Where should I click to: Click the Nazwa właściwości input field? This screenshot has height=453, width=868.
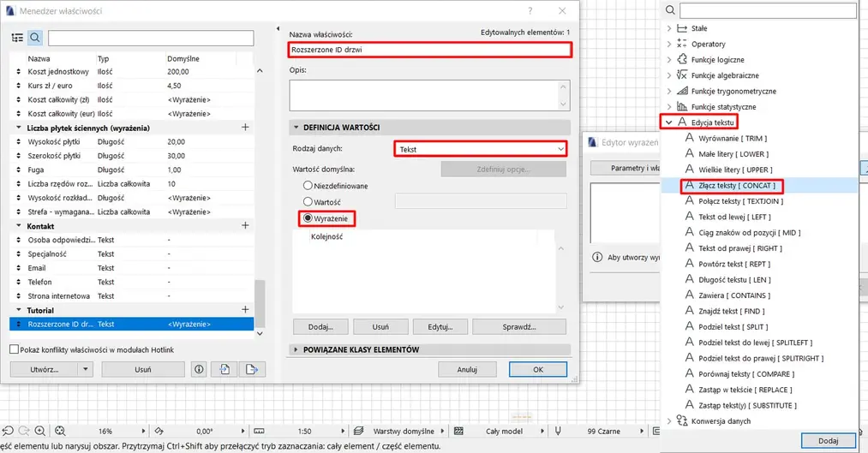pos(429,49)
